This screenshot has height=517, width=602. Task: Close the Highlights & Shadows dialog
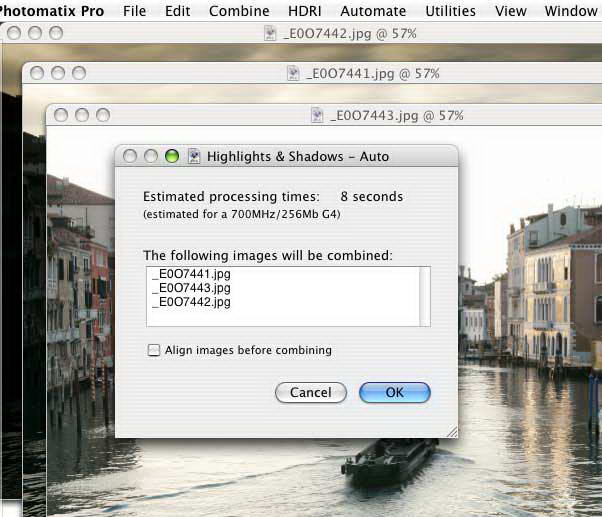130,156
